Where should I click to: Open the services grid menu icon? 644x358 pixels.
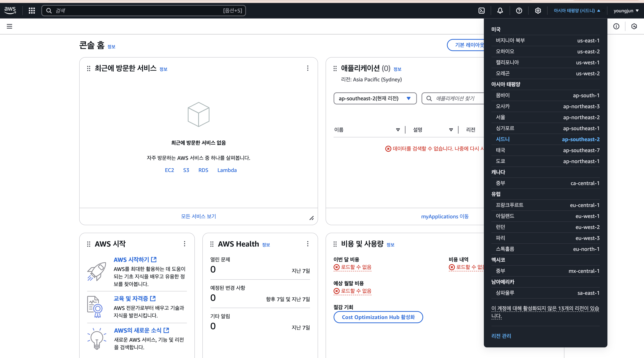point(32,10)
